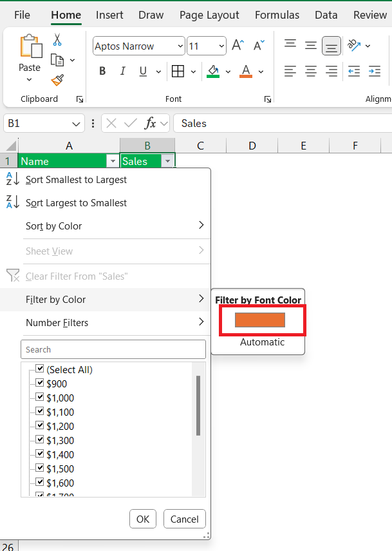Screen dimensions: 392x551
Task: Click the Orientation text angle icon
Action: [354, 45]
